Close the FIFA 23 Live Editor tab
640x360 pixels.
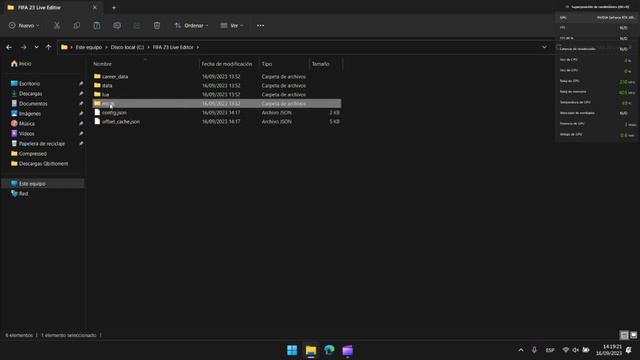click(95, 7)
